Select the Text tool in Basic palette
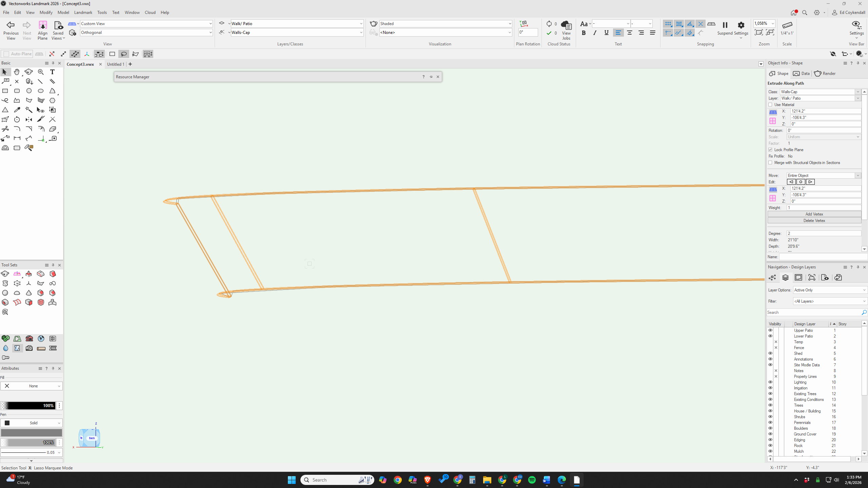868x488 pixels. click(52, 72)
